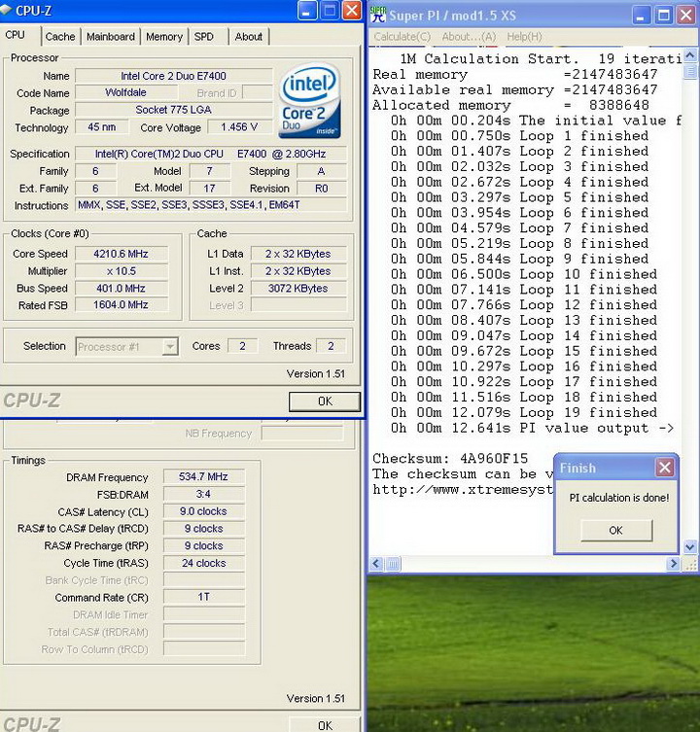The width and height of the screenshot is (700, 732).
Task: Click the Ext. Model value 17
Action: click(210, 189)
